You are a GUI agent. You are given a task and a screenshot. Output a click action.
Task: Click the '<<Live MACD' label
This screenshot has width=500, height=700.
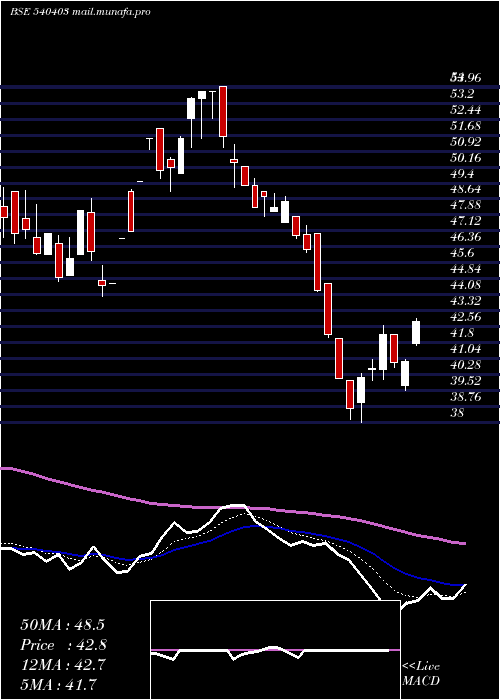click(421, 674)
